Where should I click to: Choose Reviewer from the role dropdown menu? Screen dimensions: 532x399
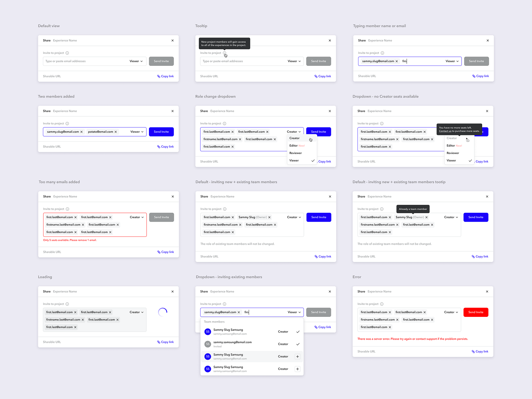pyautogui.click(x=295, y=153)
